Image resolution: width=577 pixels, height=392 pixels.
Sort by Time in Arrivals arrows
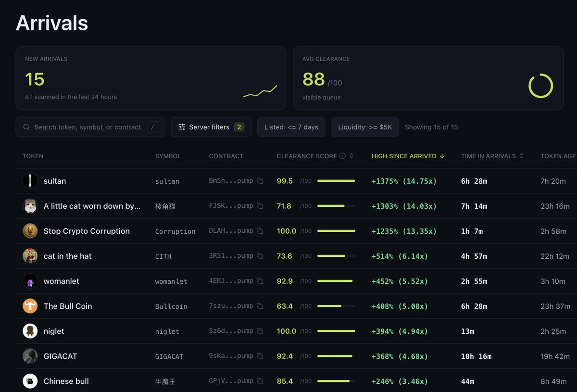(x=521, y=156)
